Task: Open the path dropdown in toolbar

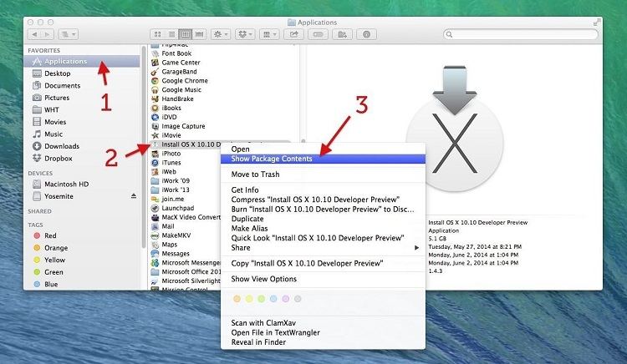Action: coord(68,34)
